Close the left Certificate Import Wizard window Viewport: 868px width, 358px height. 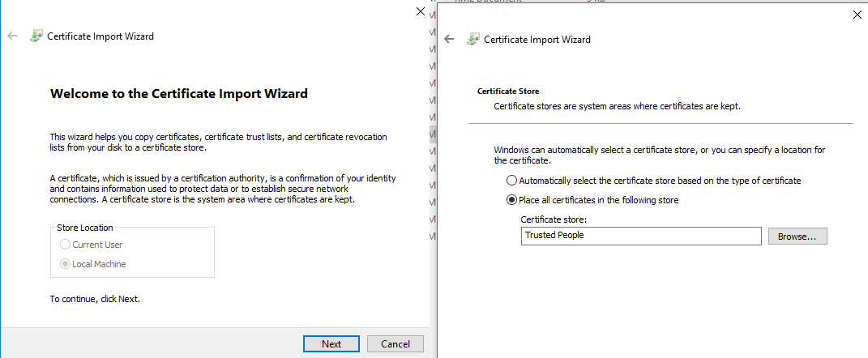(x=420, y=11)
